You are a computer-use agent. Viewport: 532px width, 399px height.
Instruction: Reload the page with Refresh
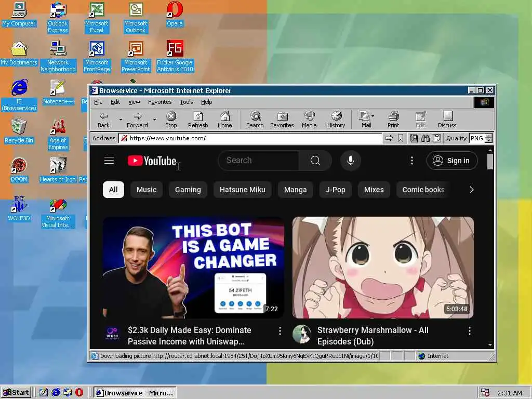point(198,120)
